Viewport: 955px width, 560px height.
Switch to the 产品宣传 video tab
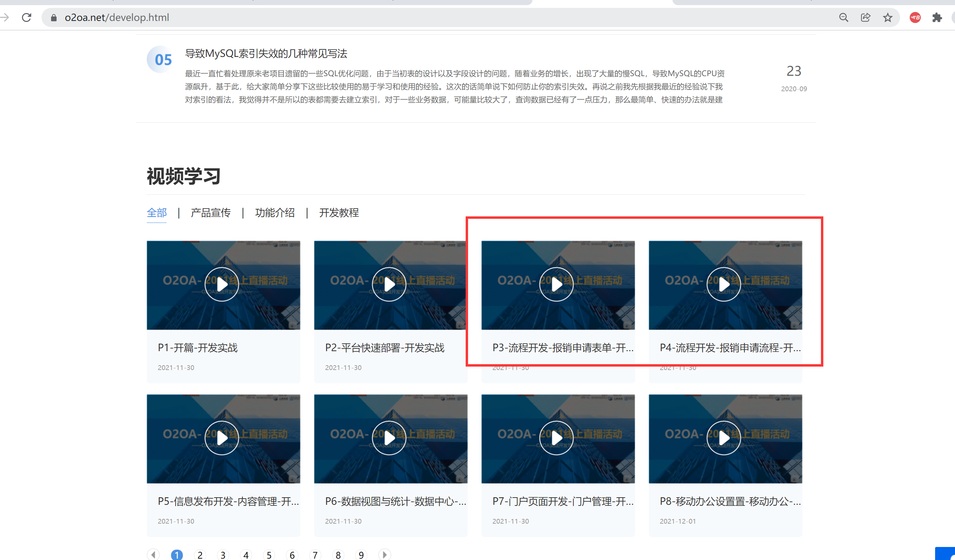click(x=211, y=213)
